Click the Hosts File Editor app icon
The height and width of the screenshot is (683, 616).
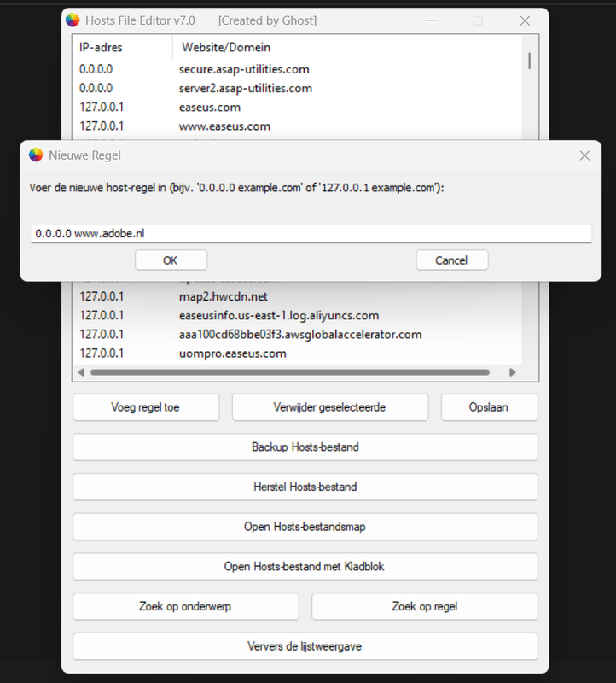tap(73, 20)
